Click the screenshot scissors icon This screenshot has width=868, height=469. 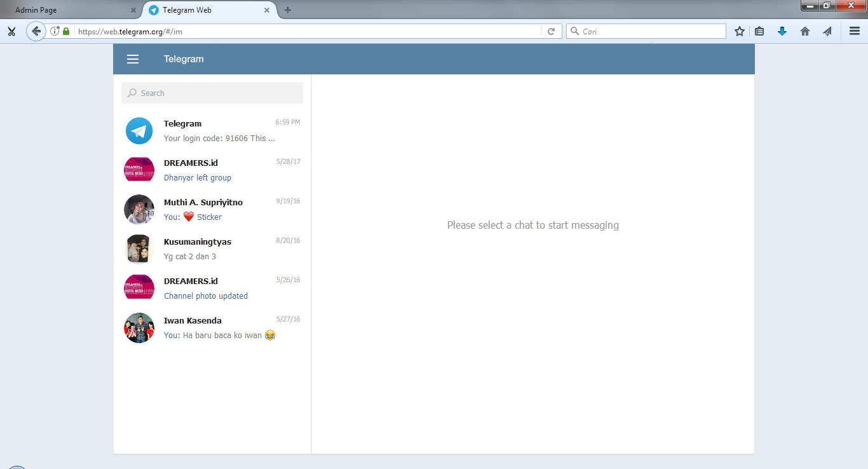pos(11,31)
